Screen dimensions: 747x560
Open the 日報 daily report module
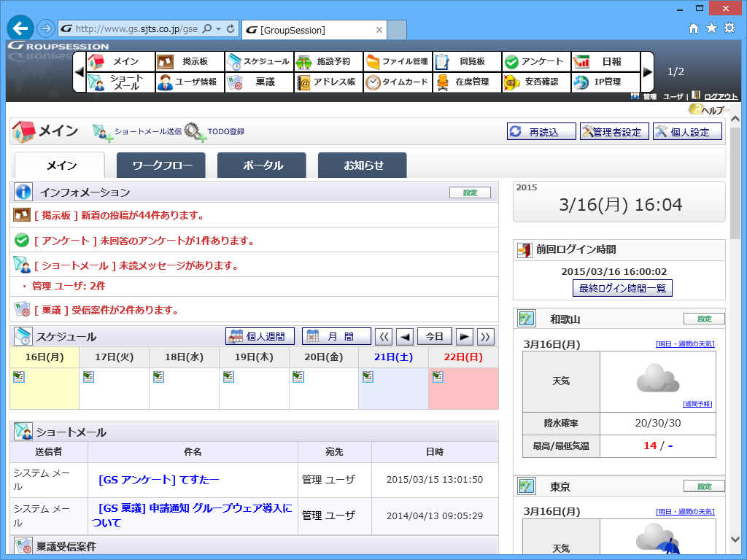click(x=605, y=61)
